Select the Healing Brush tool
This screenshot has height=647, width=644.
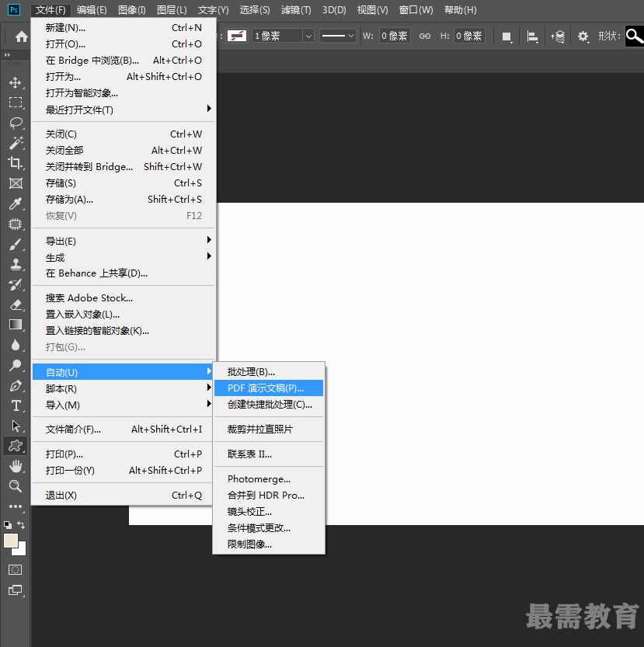(16, 224)
